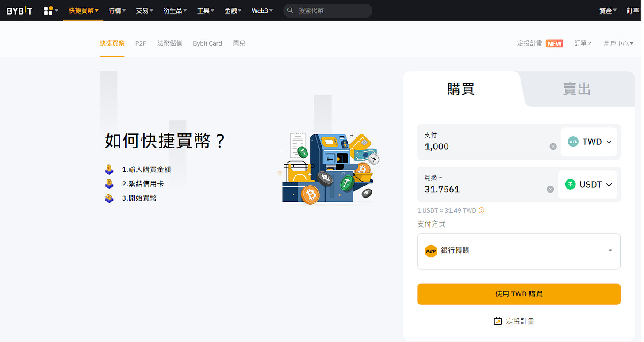Open the 衍生品 menu

point(175,11)
